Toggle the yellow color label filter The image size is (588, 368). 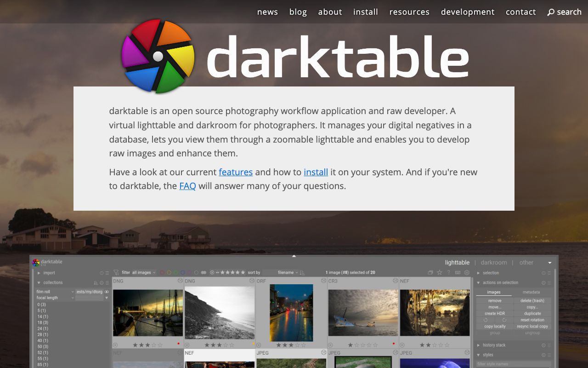click(x=169, y=273)
